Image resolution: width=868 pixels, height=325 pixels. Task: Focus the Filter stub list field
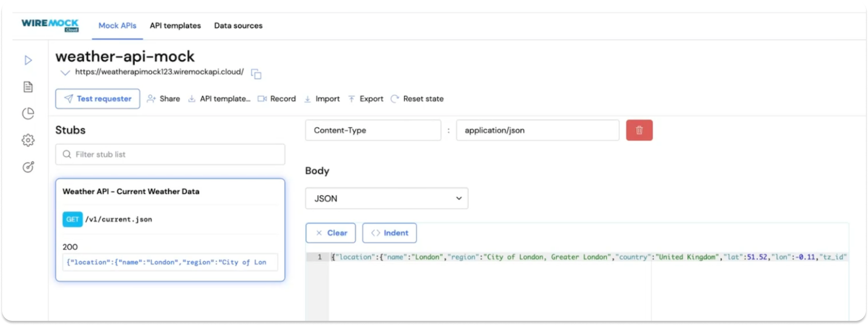pyautogui.click(x=170, y=154)
